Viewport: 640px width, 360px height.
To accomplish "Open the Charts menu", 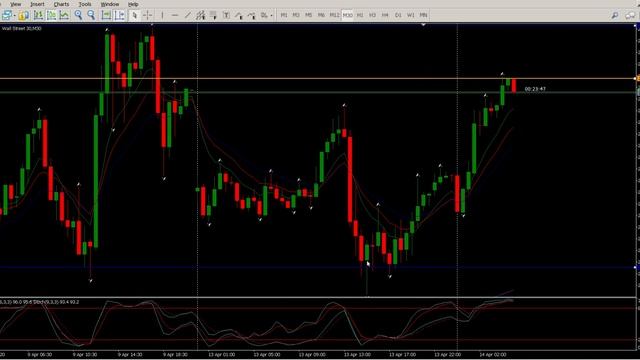I will pyautogui.click(x=61, y=4).
